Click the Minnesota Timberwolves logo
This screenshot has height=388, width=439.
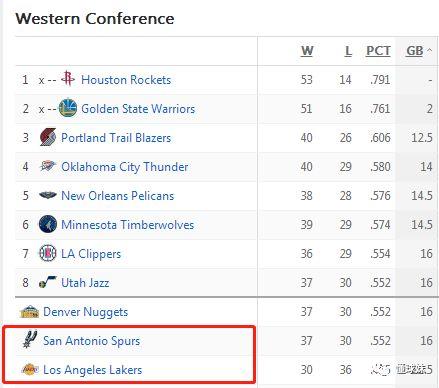48,224
